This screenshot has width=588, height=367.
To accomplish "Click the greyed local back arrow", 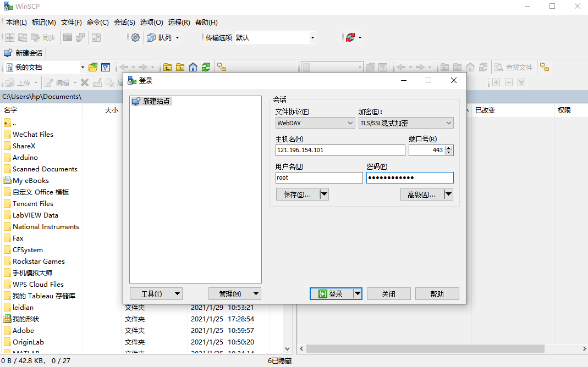I will (124, 68).
